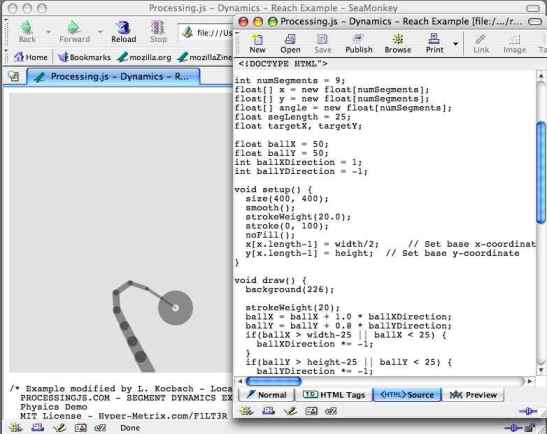Click the "int numSegments = 9;" line
The width and height of the screenshot is (547, 434).
point(290,81)
